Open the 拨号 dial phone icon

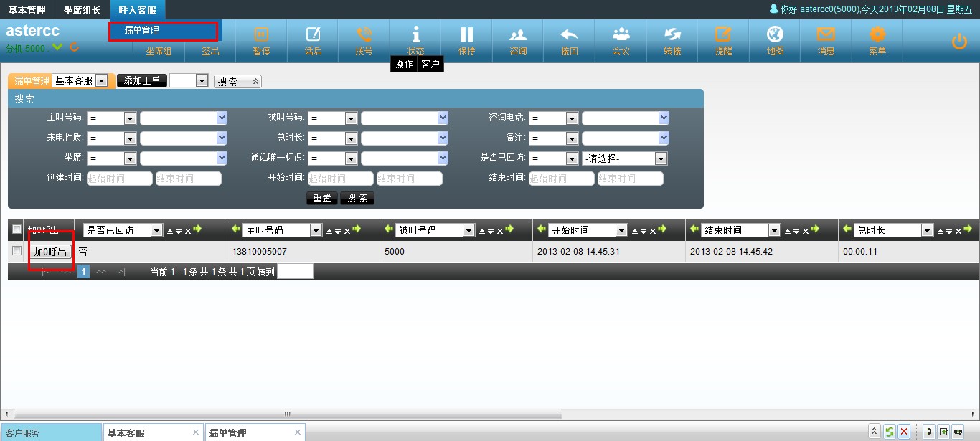364,35
